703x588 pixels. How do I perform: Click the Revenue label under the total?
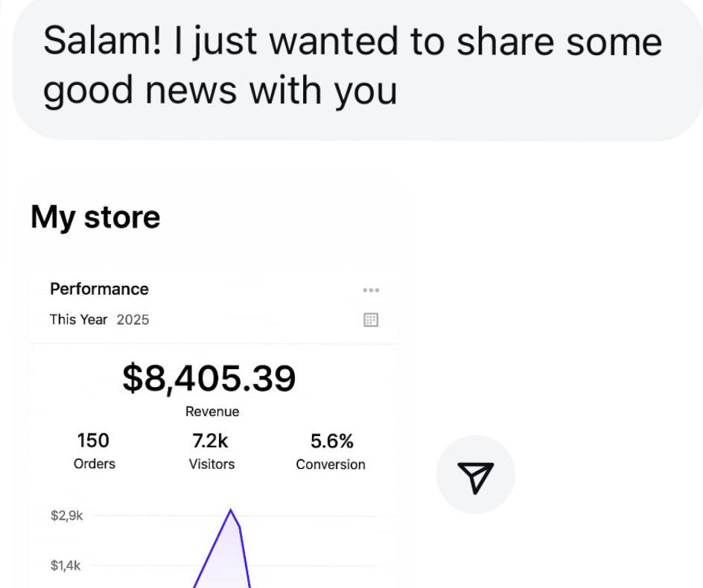pyautogui.click(x=212, y=412)
